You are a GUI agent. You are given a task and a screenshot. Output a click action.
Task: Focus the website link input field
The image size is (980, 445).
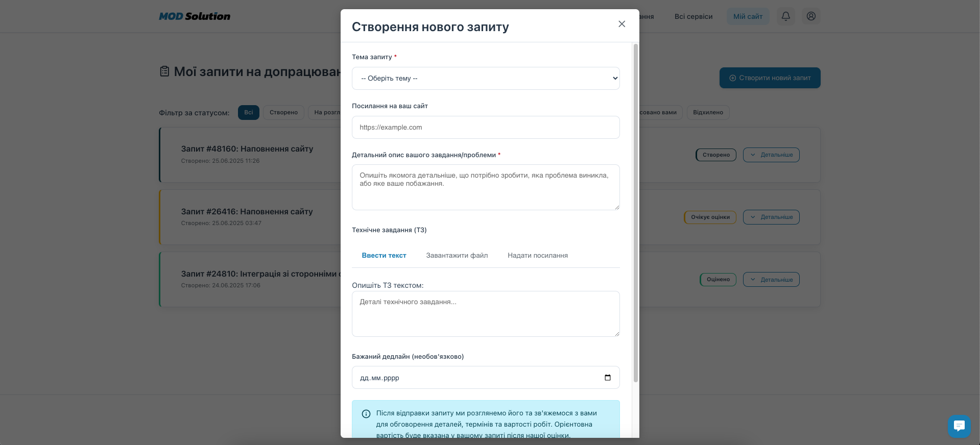click(486, 128)
